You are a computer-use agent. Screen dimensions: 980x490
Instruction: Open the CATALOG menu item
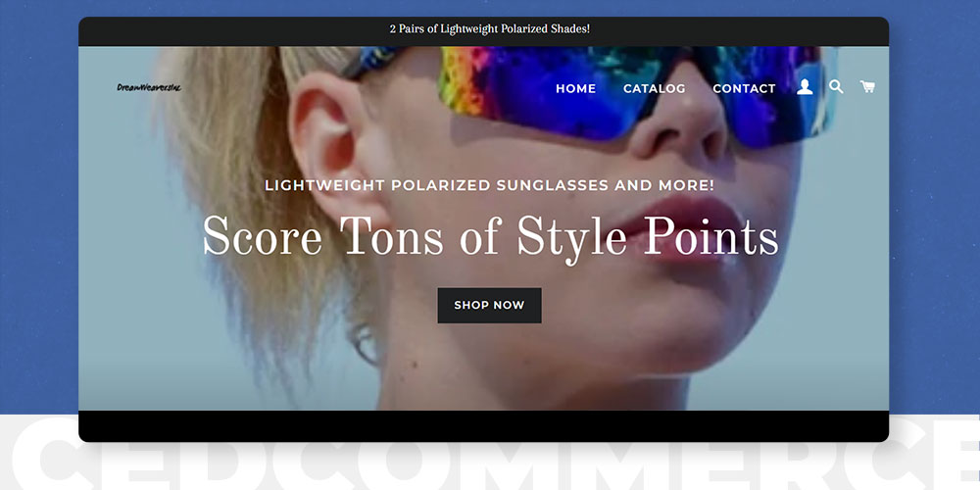(x=655, y=89)
